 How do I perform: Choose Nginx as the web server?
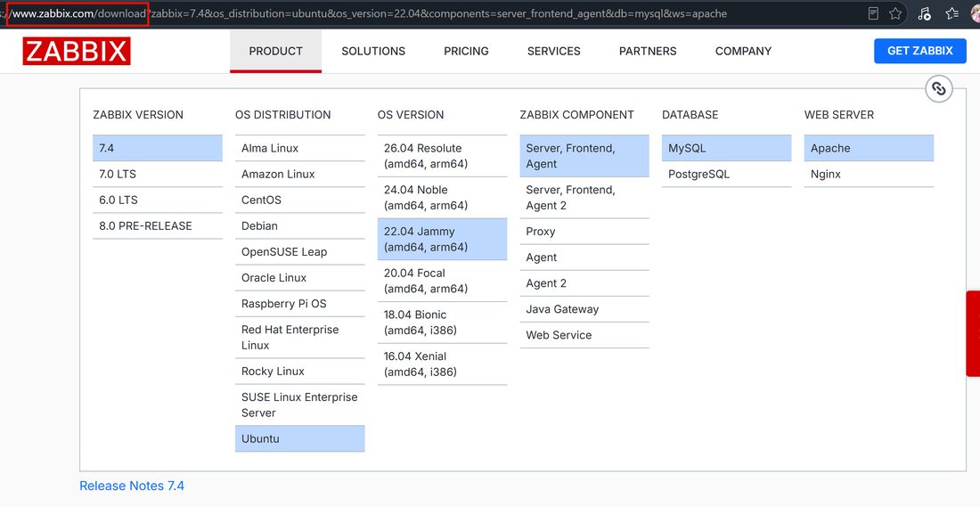pos(869,174)
